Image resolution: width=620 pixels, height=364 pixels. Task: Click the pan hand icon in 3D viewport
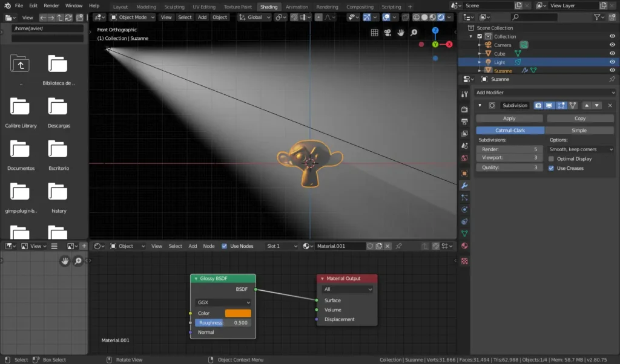tap(401, 33)
